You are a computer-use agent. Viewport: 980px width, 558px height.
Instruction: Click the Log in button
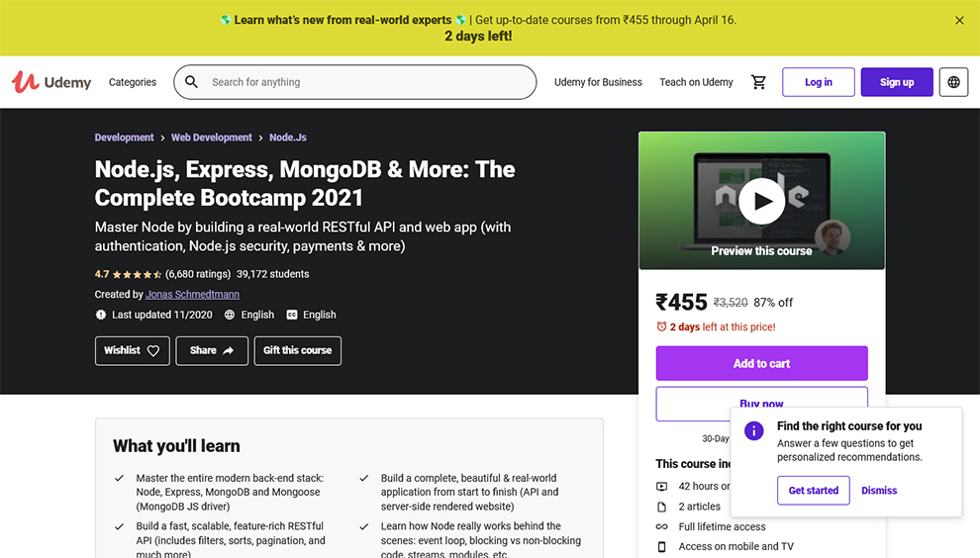pyautogui.click(x=818, y=82)
